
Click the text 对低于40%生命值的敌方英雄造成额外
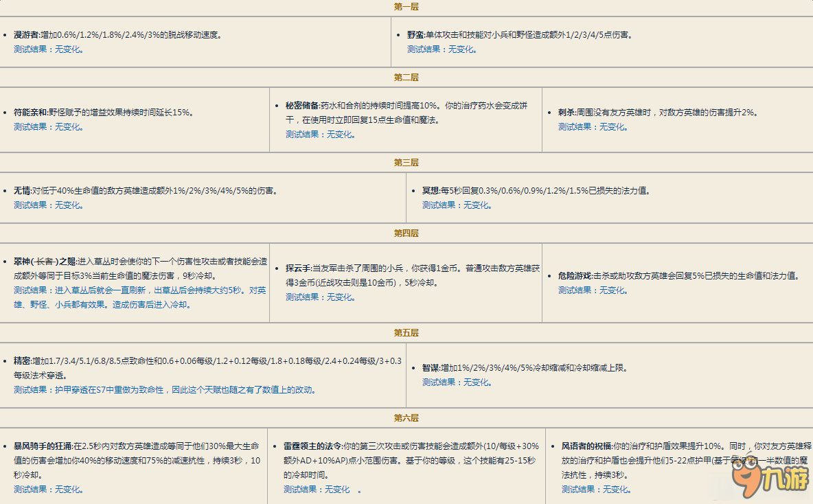pos(102,190)
